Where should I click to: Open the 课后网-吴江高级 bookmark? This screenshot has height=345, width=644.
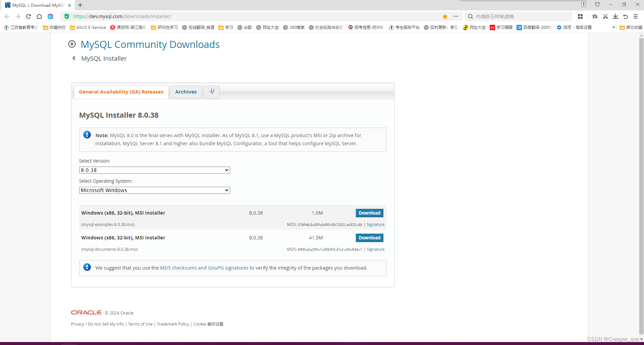pos(128,27)
